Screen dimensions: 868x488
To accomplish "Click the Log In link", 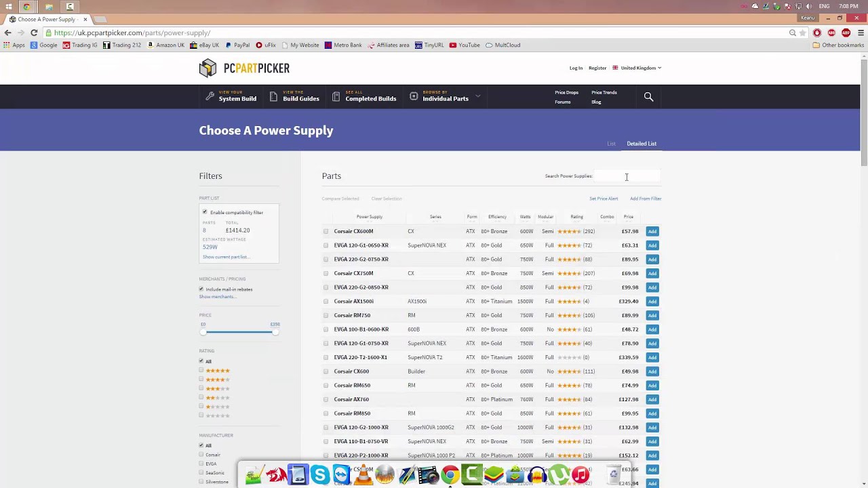I will [x=576, y=68].
